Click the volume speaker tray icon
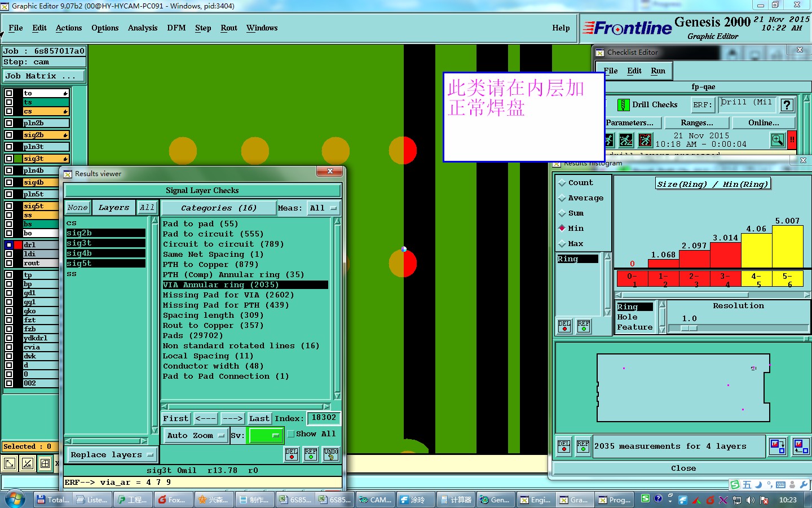 coord(751,500)
